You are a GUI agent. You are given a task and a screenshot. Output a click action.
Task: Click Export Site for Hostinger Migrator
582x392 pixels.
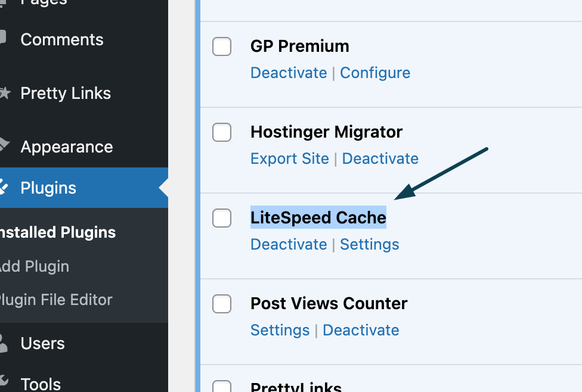[x=290, y=158]
